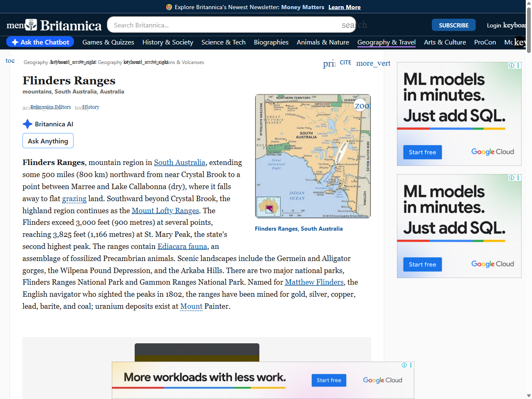
Task: Click Start free on bottom banner ad
Action: (x=329, y=380)
